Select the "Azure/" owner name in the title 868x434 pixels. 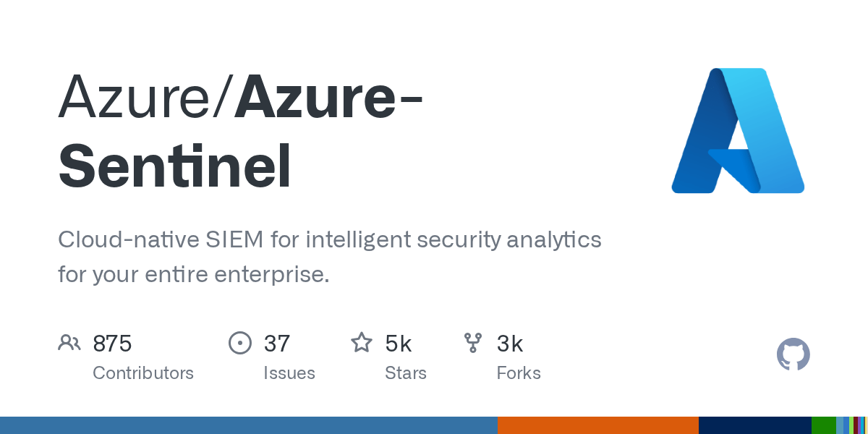point(145,96)
